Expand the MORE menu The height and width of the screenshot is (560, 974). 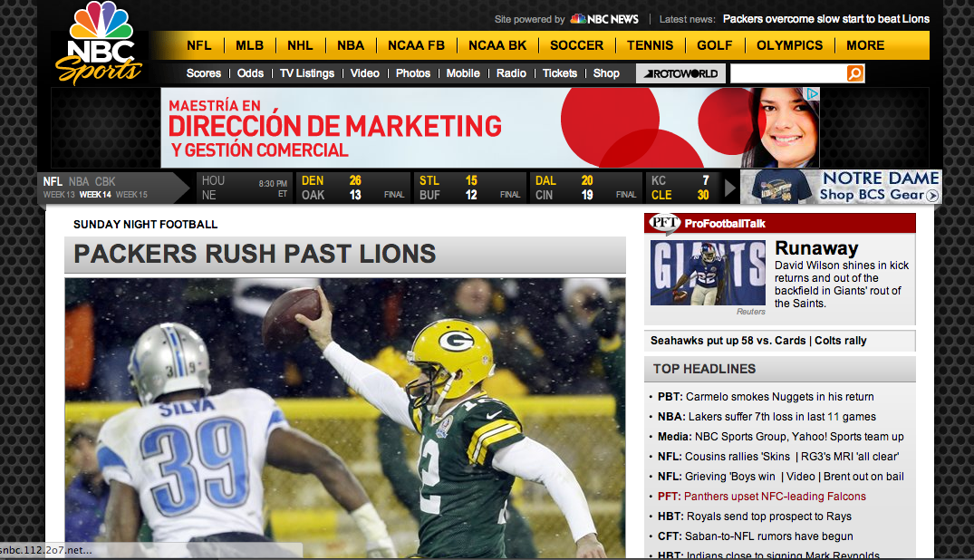point(865,45)
